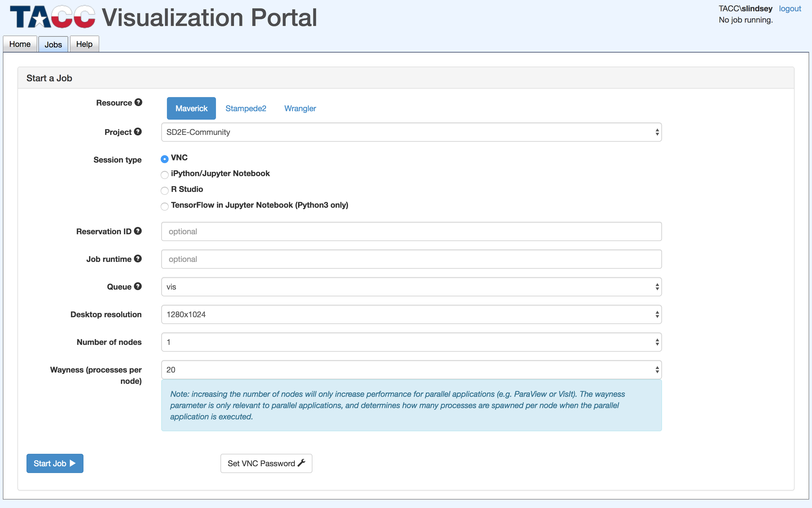This screenshot has width=812, height=508.
Task: Open the Desktop resolution dropdown
Action: [x=411, y=314]
